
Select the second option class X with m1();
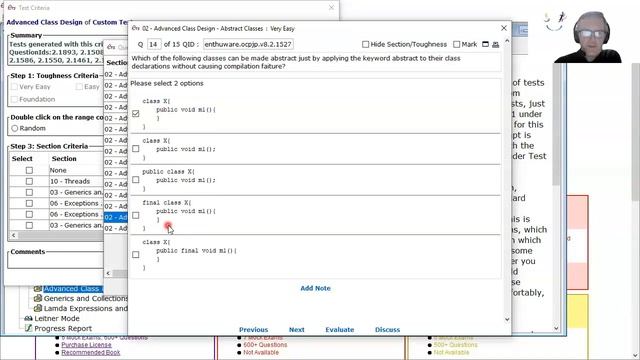(x=136, y=149)
